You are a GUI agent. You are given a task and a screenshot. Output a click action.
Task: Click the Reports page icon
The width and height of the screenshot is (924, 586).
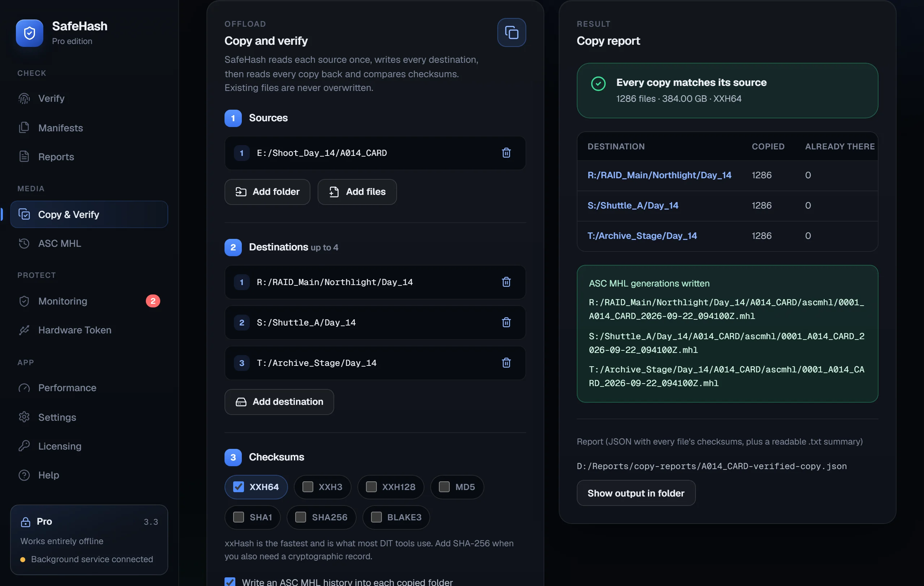point(24,157)
